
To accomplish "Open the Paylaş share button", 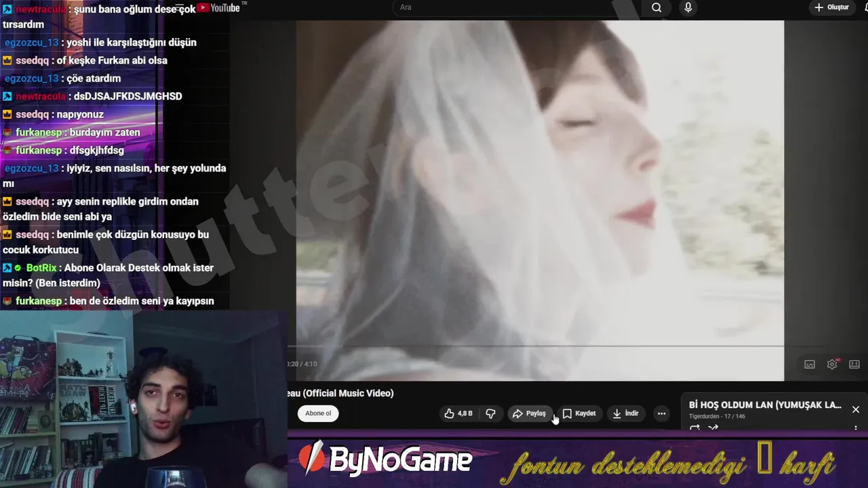I will [x=530, y=413].
